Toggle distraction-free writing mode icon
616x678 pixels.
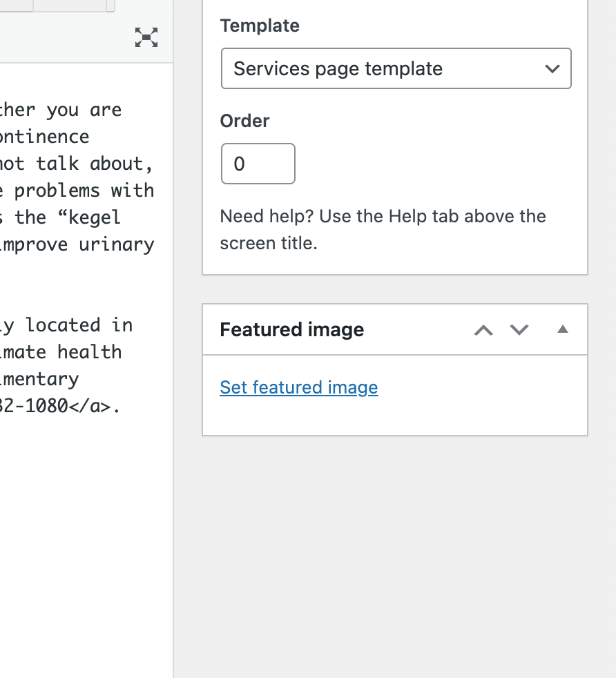pos(146,37)
